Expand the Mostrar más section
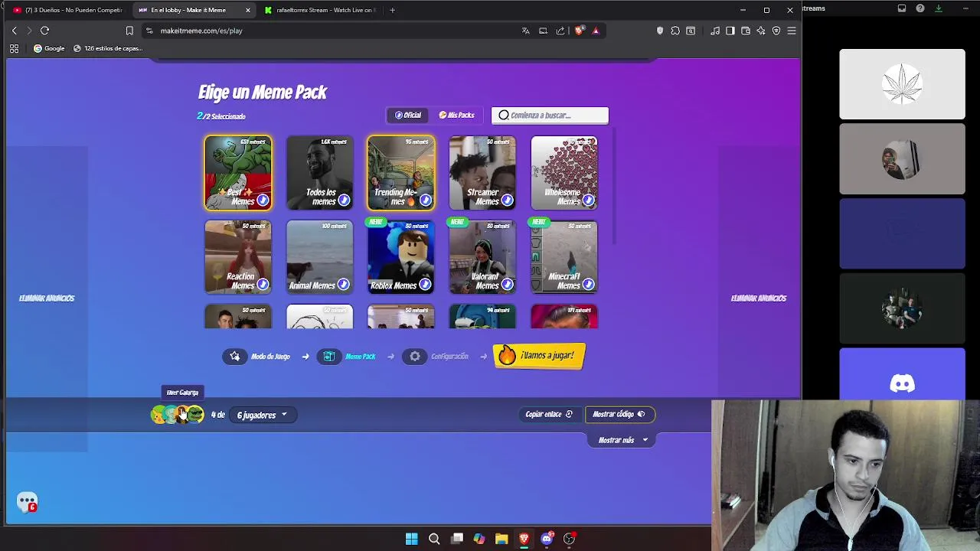 [x=623, y=440]
